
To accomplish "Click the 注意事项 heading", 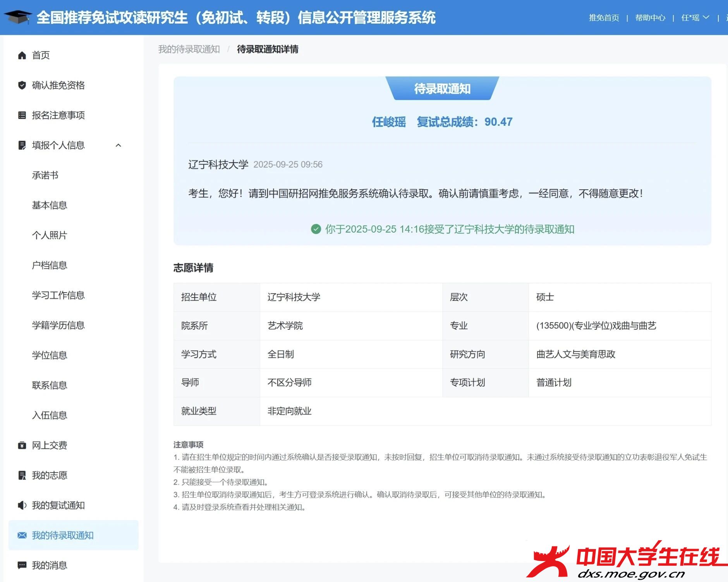I will (189, 445).
